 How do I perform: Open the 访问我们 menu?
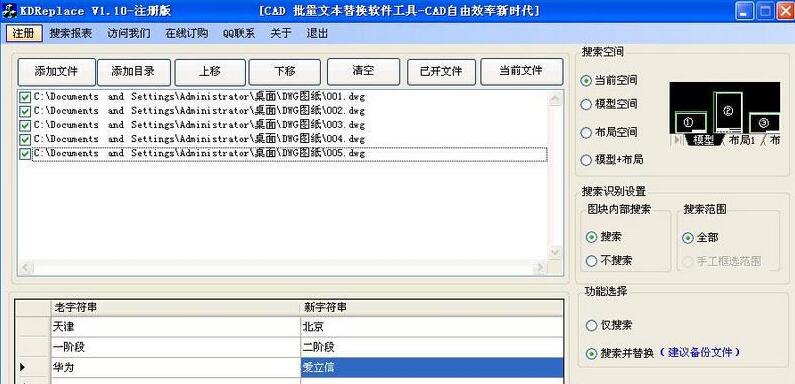pyautogui.click(x=129, y=34)
